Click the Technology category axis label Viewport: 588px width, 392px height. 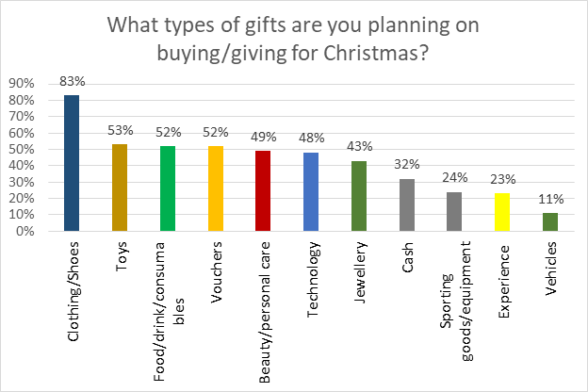(x=313, y=280)
